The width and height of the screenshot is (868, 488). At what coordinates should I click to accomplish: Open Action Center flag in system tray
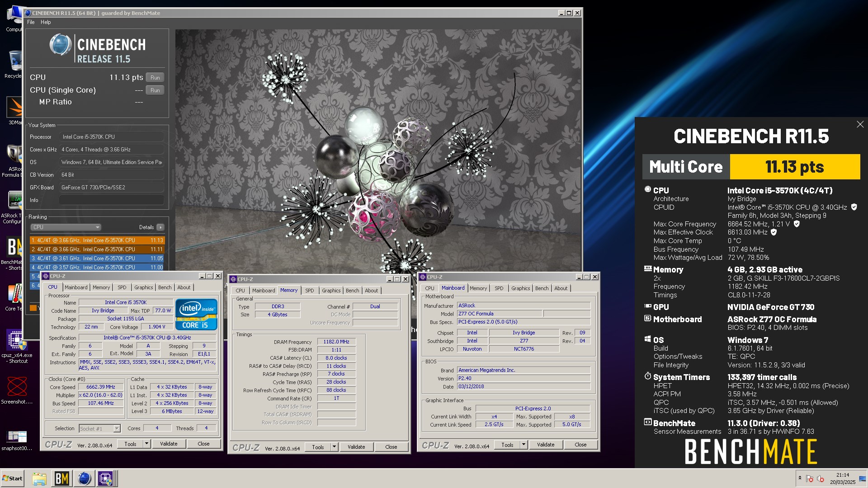810,479
